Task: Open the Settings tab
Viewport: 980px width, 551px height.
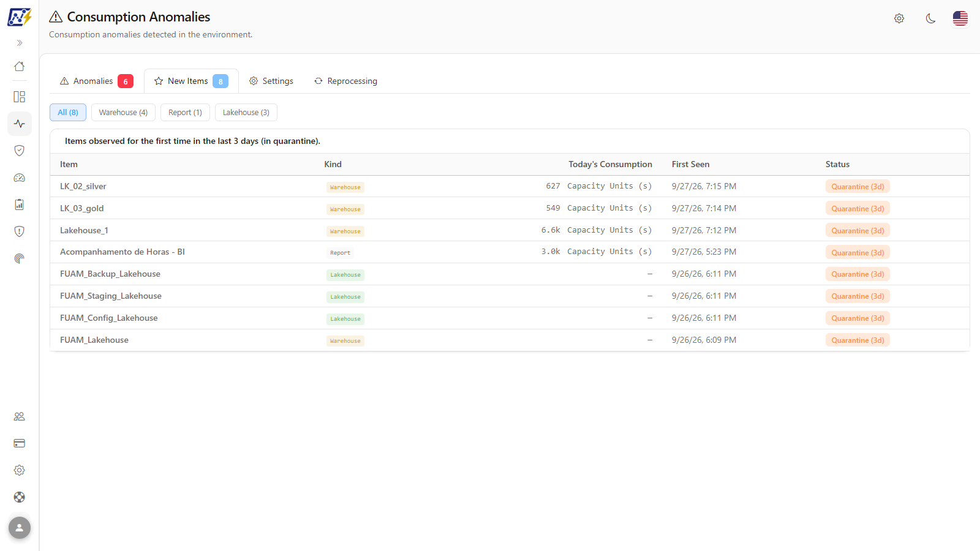Action: (271, 81)
